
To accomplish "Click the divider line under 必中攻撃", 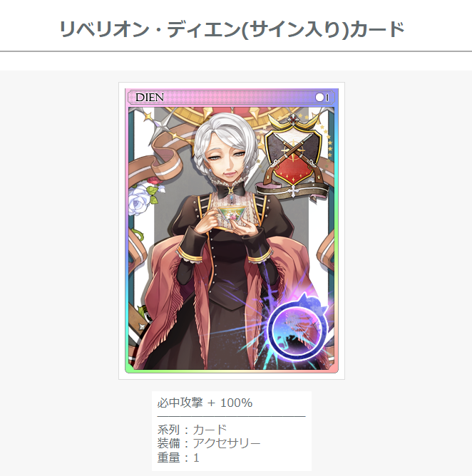I will coord(232,416).
